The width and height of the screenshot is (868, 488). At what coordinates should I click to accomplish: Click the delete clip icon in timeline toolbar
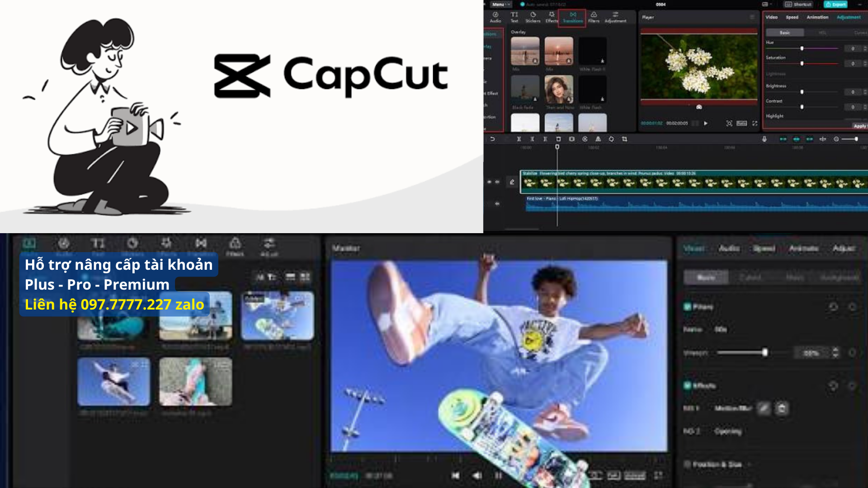click(558, 139)
